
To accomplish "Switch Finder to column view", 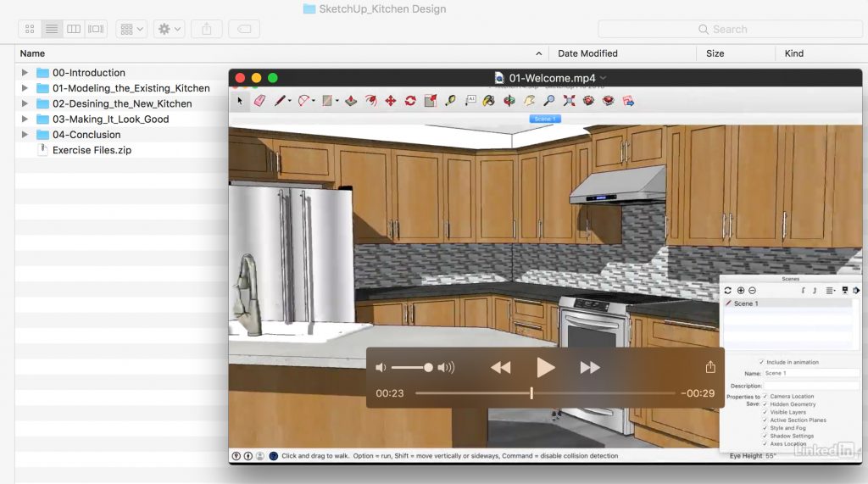I will pos(74,29).
